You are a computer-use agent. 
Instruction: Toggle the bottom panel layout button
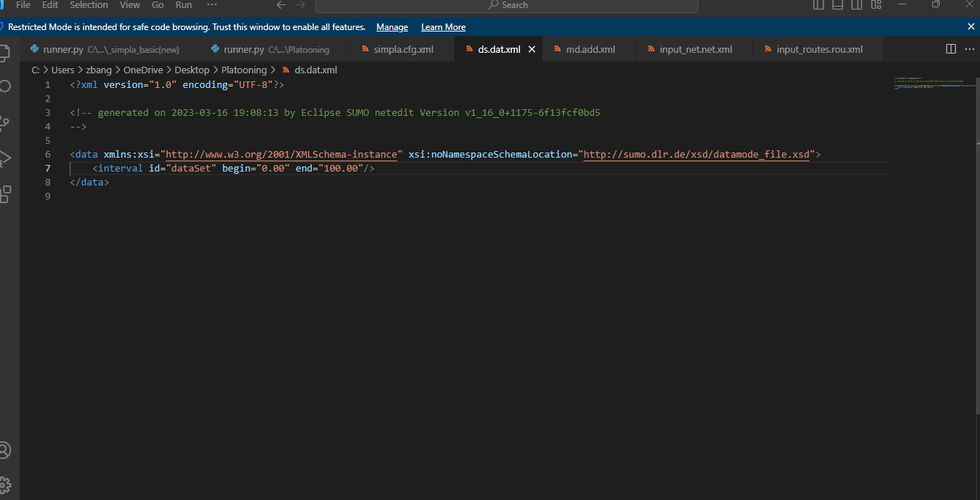click(x=837, y=5)
